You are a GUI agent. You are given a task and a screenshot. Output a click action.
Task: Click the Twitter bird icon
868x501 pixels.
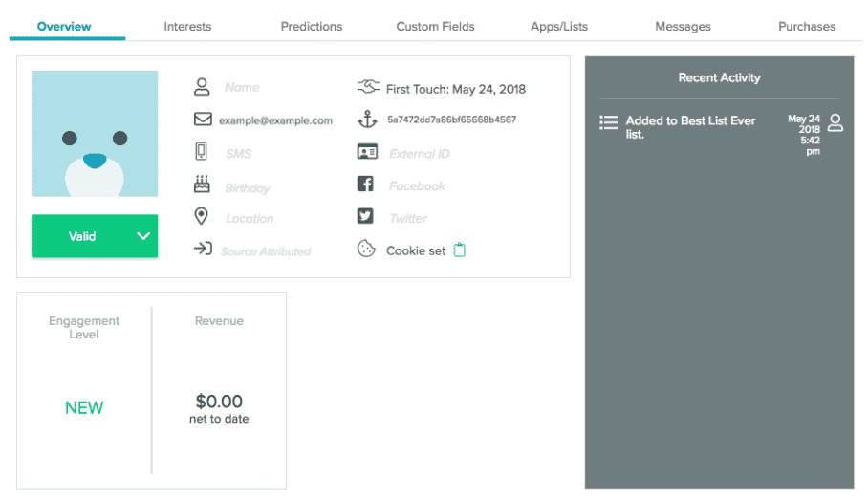pos(365,217)
